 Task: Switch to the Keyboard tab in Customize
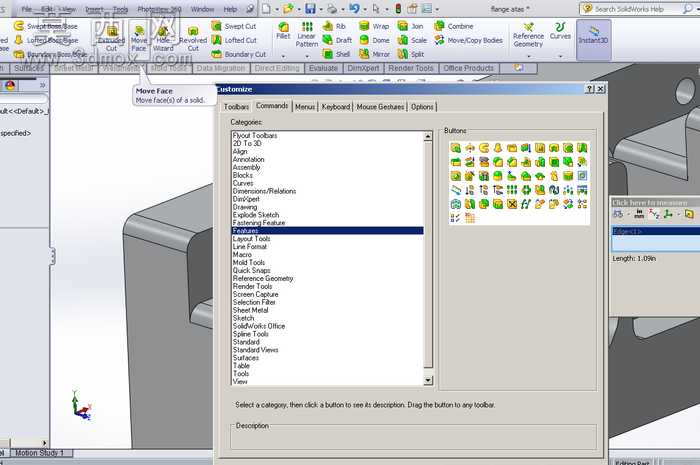[x=336, y=107]
